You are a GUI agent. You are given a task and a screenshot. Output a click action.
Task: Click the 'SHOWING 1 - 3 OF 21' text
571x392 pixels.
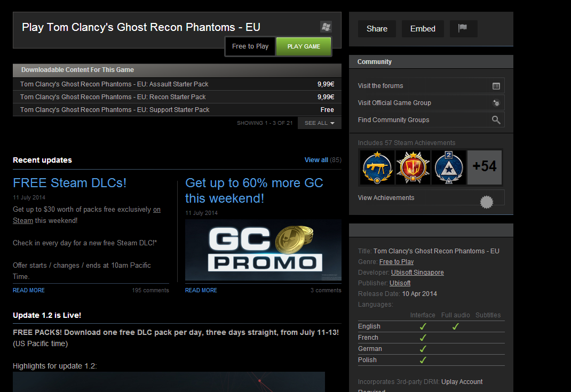point(265,123)
